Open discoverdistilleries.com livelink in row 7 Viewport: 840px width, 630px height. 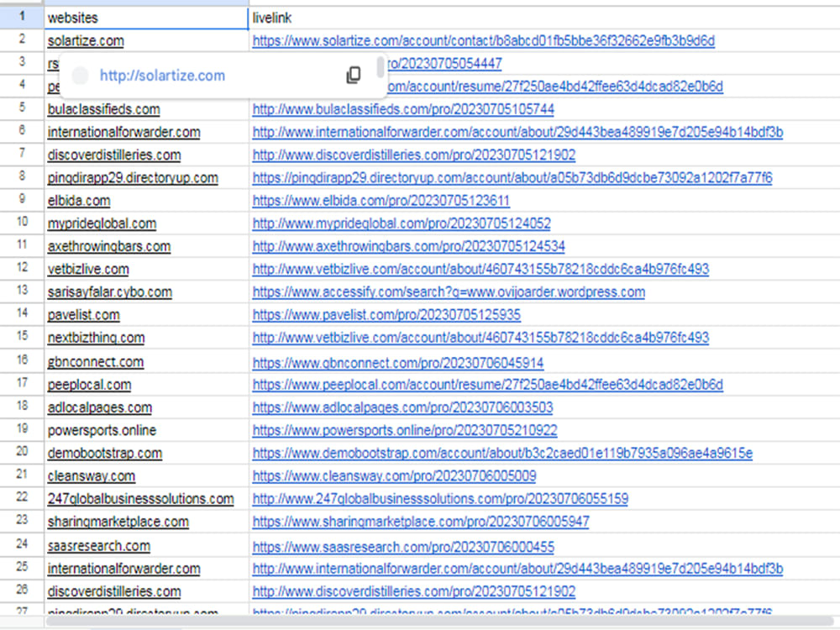tap(413, 155)
